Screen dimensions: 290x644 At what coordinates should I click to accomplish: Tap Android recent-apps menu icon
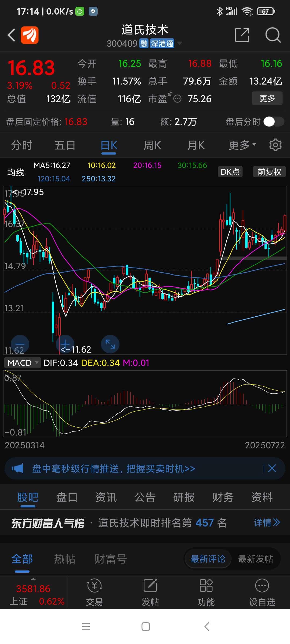point(86,626)
